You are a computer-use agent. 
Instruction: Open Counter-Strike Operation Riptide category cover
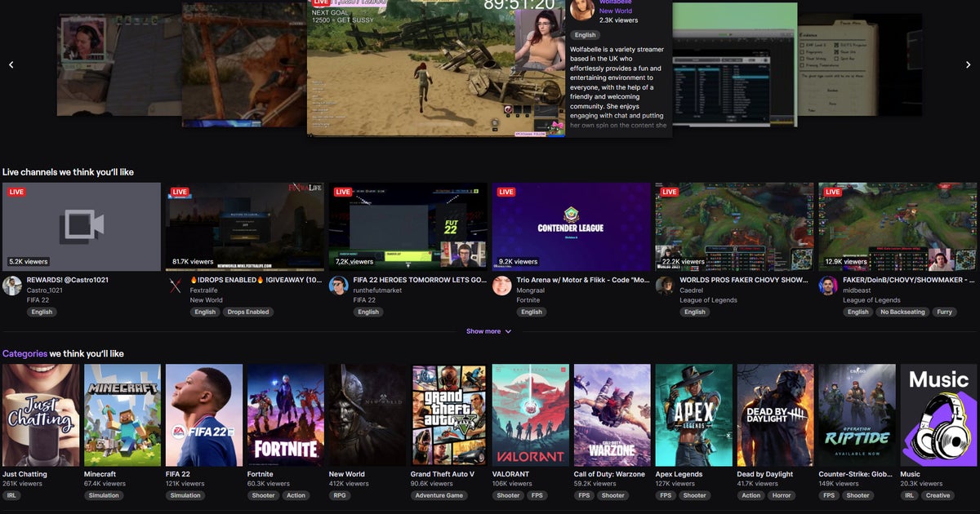(x=857, y=415)
